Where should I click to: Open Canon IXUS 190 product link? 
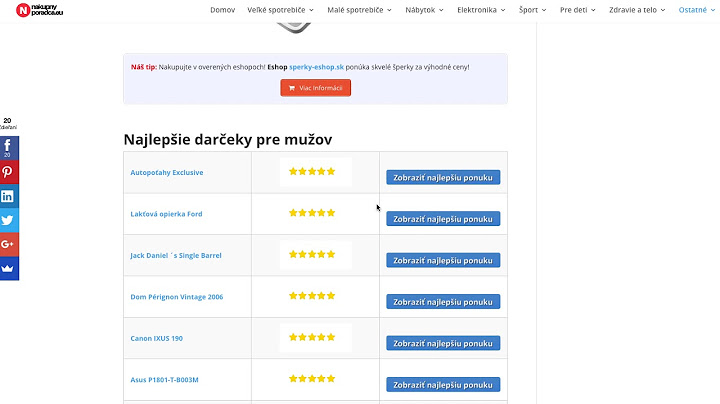tap(157, 338)
